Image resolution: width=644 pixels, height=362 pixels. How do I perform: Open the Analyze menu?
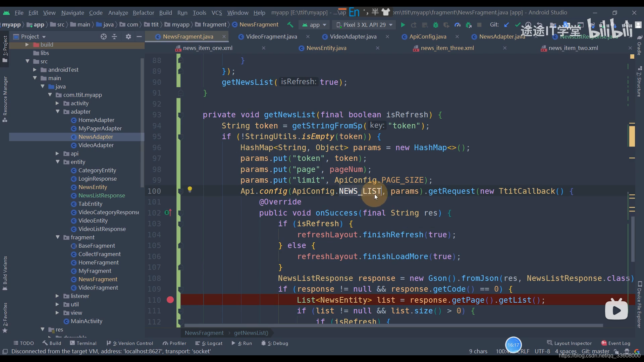click(118, 13)
